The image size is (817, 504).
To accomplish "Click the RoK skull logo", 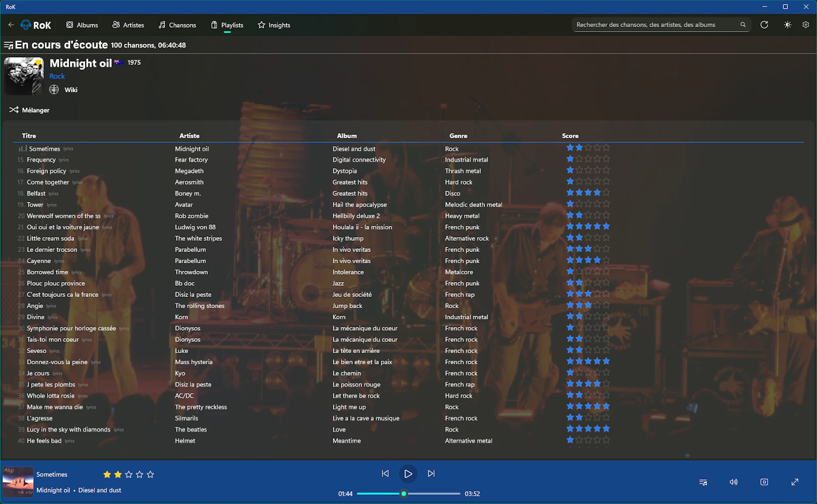I will click(26, 25).
